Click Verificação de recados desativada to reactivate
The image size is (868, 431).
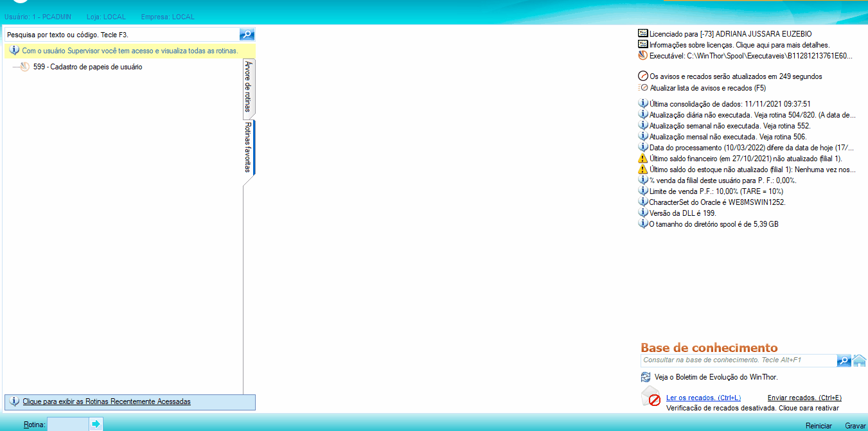click(x=752, y=408)
